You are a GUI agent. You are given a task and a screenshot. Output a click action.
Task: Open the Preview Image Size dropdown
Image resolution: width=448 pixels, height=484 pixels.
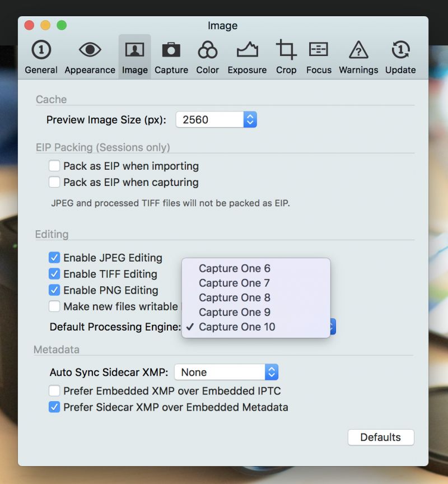click(216, 119)
